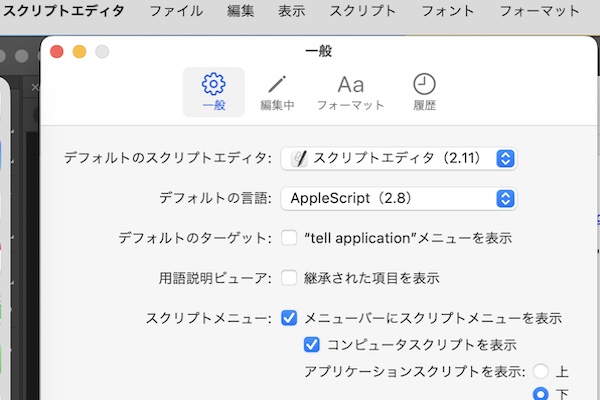Viewport: 600px width, 400px height.
Task: Open the 一般 (General) settings gear icon
Action: pyautogui.click(x=213, y=85)
